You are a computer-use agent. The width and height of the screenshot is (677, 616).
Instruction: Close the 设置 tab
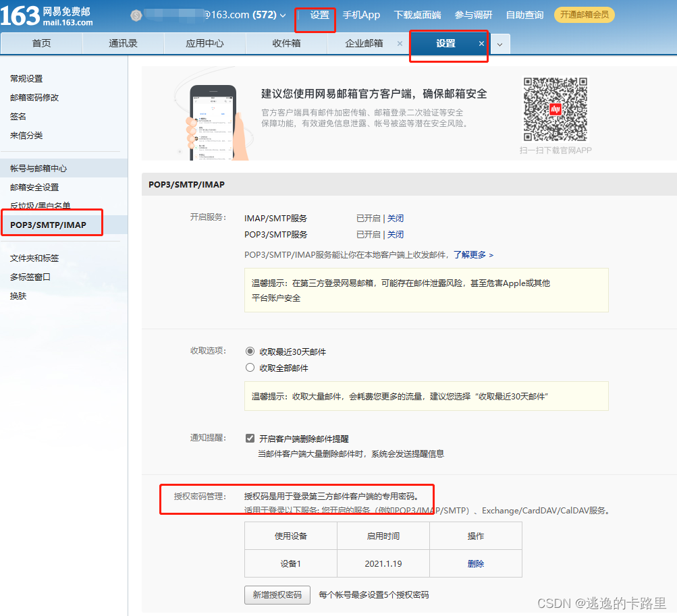coord(481,44)
